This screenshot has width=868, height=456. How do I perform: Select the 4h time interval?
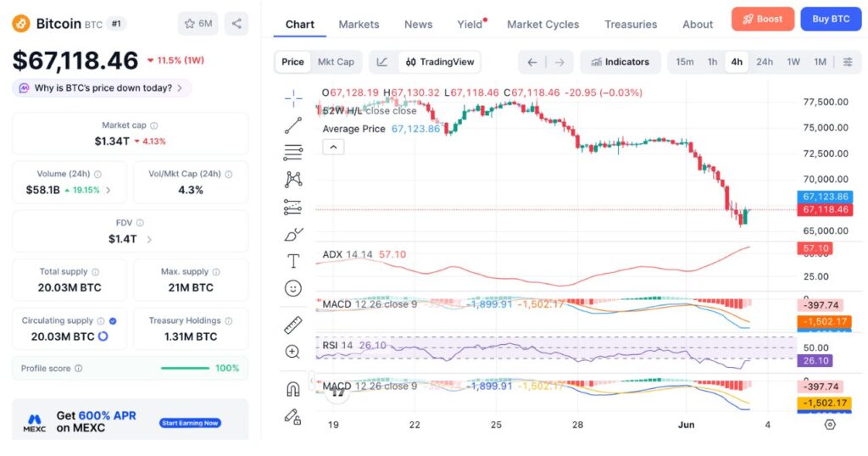click(x=737, y=62)
